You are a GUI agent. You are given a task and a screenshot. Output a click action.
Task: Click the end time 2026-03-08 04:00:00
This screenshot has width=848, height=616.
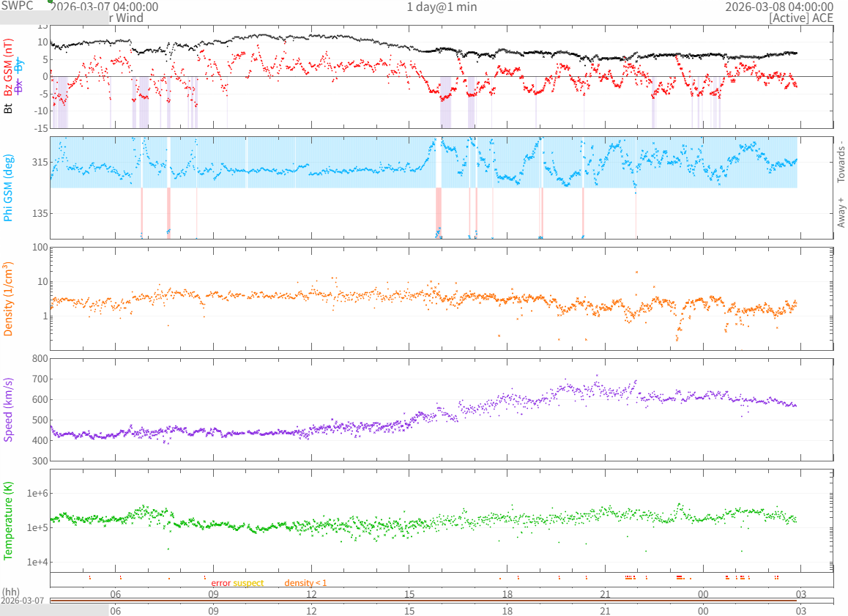[778, 7]
